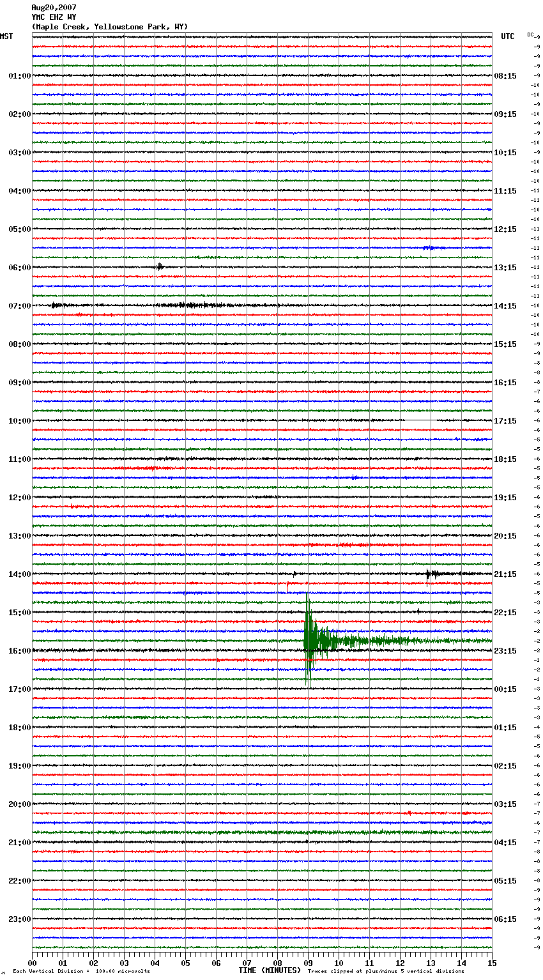543x980 pixels.
Task: Click the '22:15' UTC time label
Action: (505, 613)
